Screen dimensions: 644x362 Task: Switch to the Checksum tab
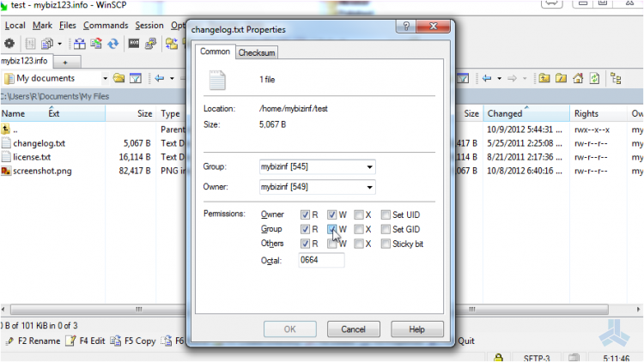[257, 53]
